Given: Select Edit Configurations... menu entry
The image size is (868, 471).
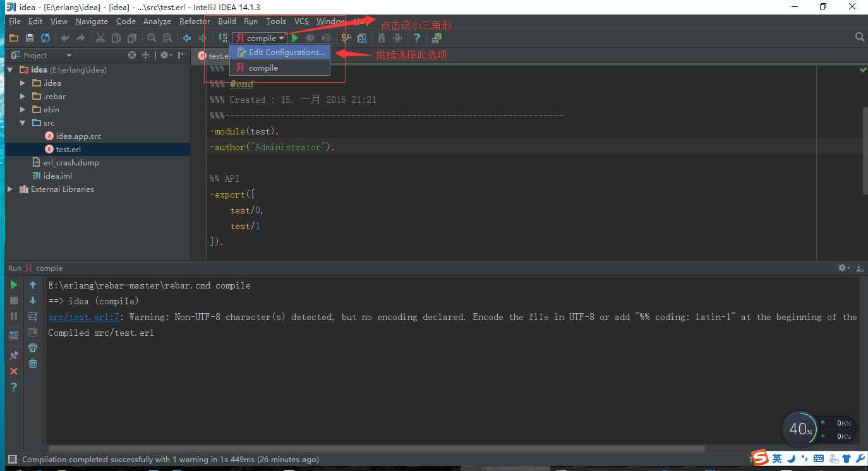Looking at the screenshot, I should [x=280, y=52].
